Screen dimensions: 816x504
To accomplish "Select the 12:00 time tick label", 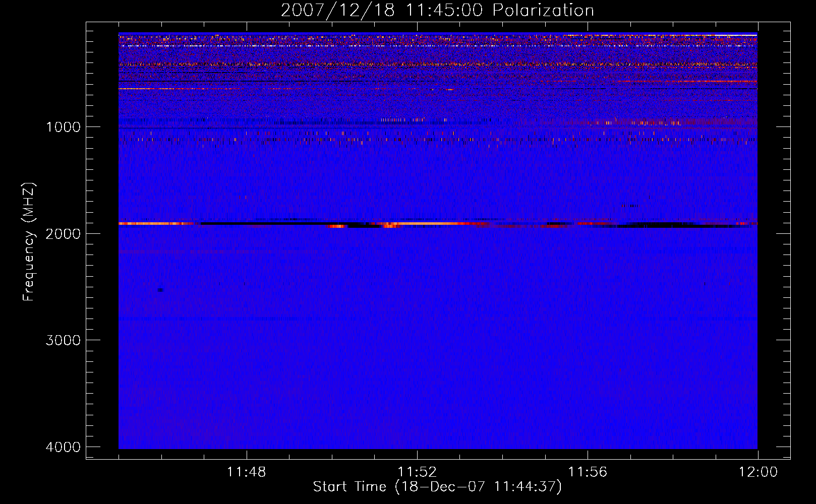I will (758, 472).
